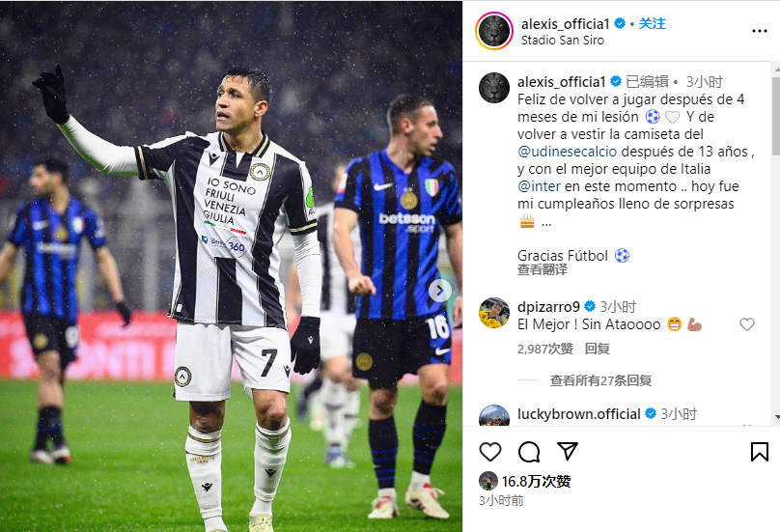This screenshot has height=532, width=780.
Task: Save post with bookmark icon
Action: [759, 451]
